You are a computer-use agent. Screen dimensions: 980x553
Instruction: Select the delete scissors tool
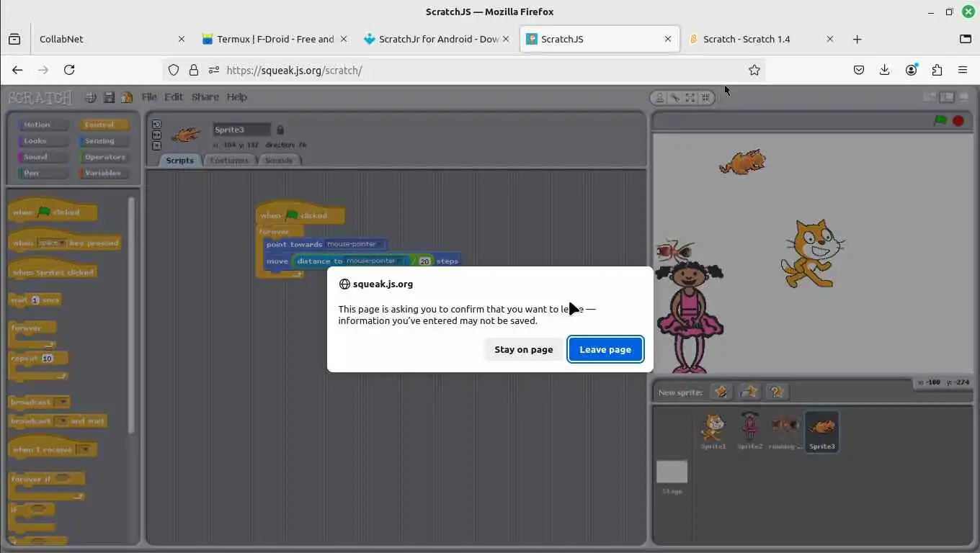675,98
